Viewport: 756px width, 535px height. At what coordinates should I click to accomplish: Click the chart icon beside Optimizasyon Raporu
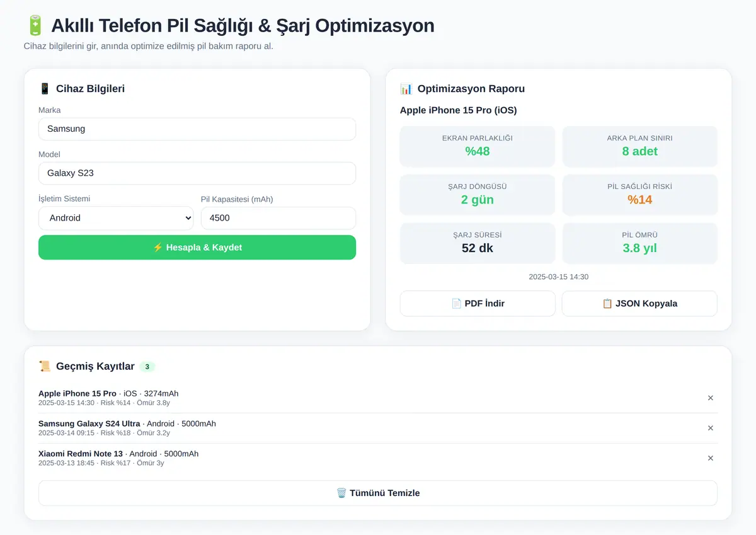point(406,89)
